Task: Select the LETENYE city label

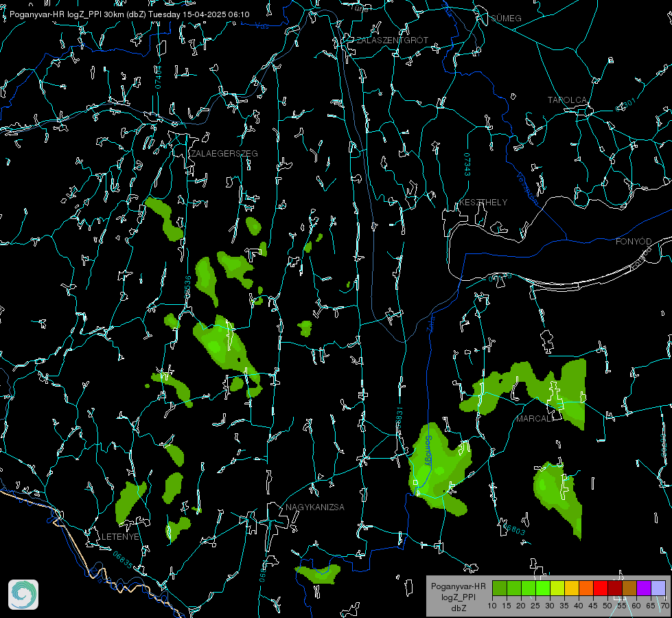Action: [x=120, y=536]
